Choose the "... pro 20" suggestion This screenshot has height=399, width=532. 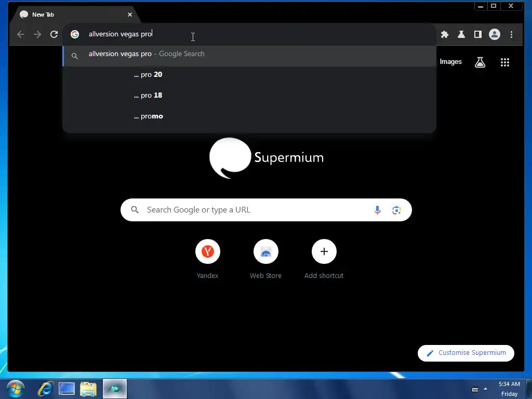(x=249, y=75)
